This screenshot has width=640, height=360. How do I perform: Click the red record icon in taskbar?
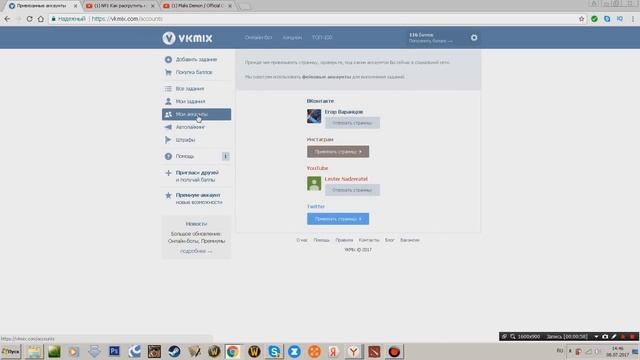[394, 351]
